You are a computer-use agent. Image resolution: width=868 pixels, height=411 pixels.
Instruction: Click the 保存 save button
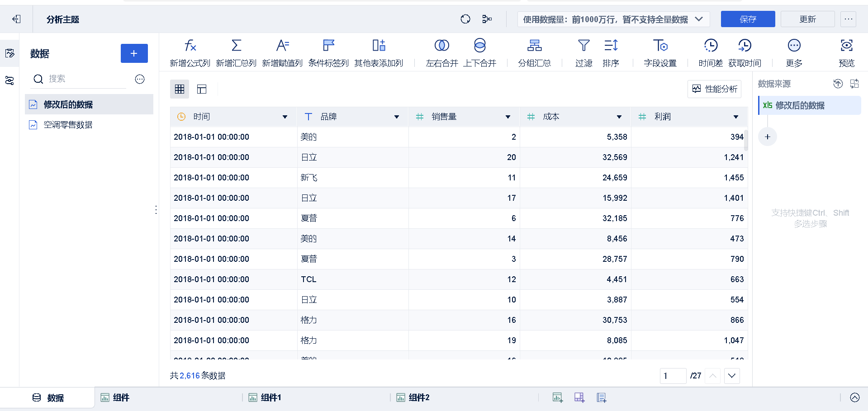click(x=748, y=19)
